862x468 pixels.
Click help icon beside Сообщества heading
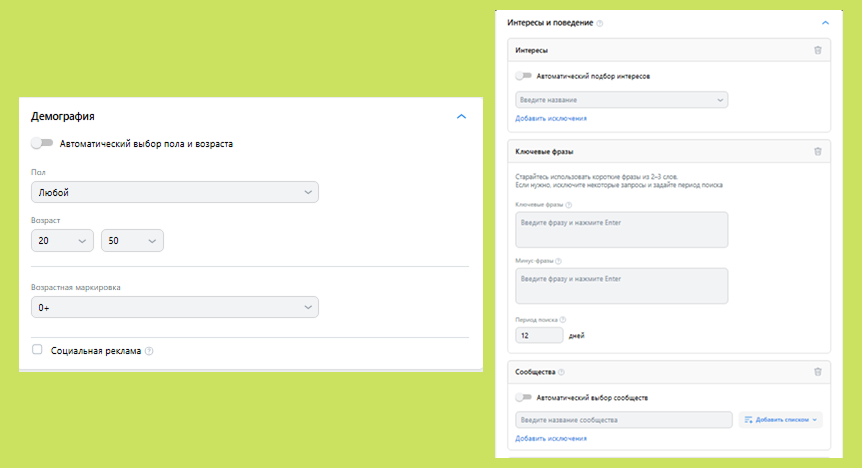[562, 372]
